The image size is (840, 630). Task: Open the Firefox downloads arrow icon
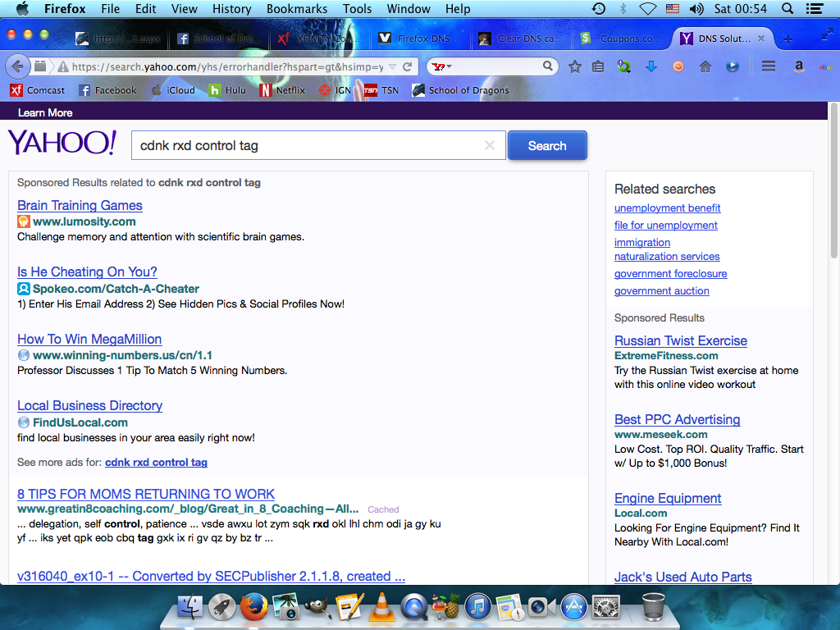(651, 67)
